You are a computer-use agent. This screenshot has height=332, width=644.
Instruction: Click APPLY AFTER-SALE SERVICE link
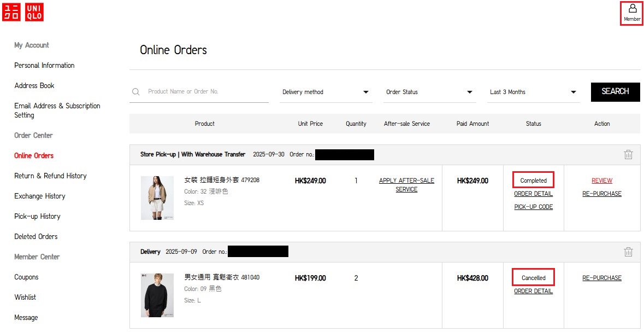coord(406,185)
